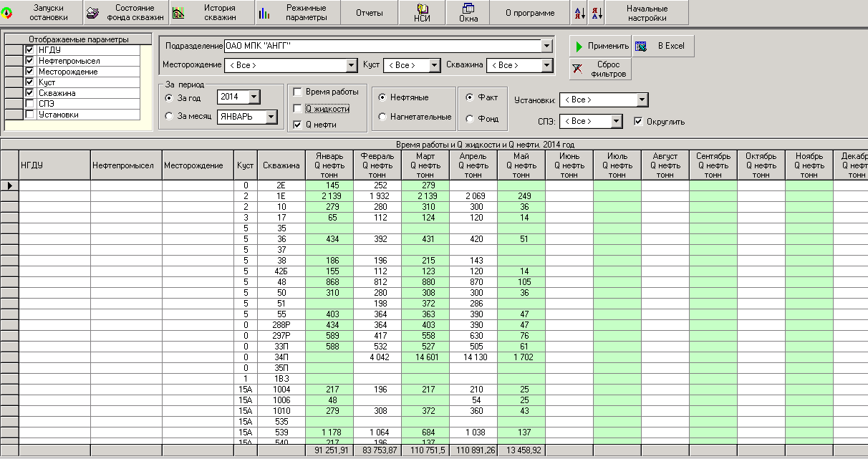
Task: Toggle the Нефтепромысел parameter checkbox
Action: point(29,61)
